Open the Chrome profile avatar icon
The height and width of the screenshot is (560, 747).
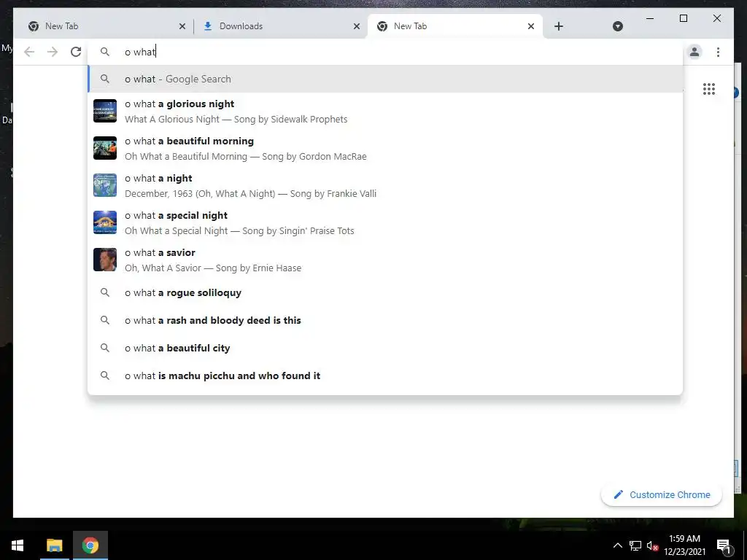tap(694, 52)
